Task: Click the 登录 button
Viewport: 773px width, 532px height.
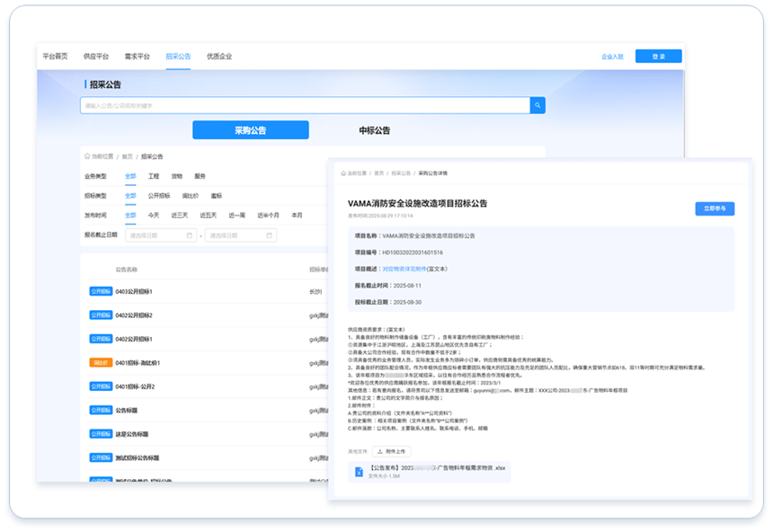Action: [659, 57]
